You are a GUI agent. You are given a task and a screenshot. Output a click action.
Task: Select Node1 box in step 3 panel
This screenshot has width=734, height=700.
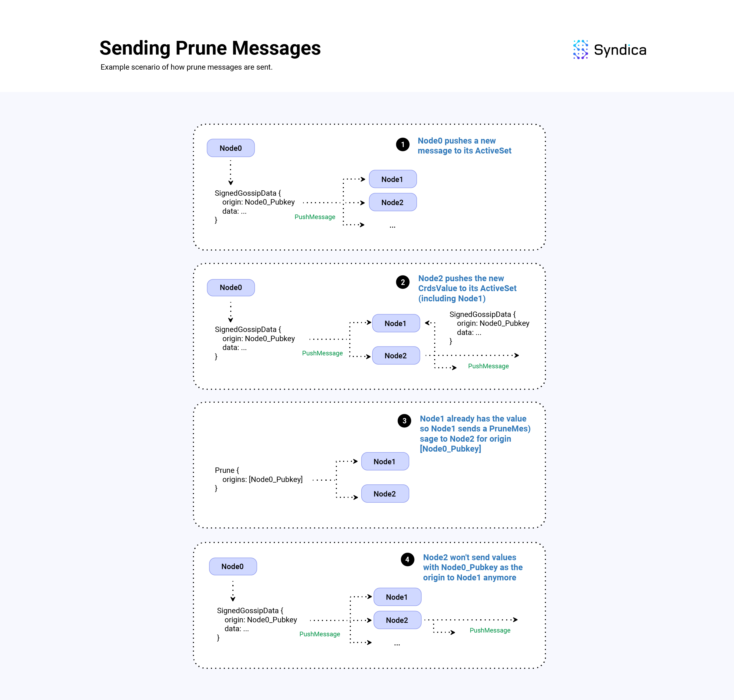point(385,462)
